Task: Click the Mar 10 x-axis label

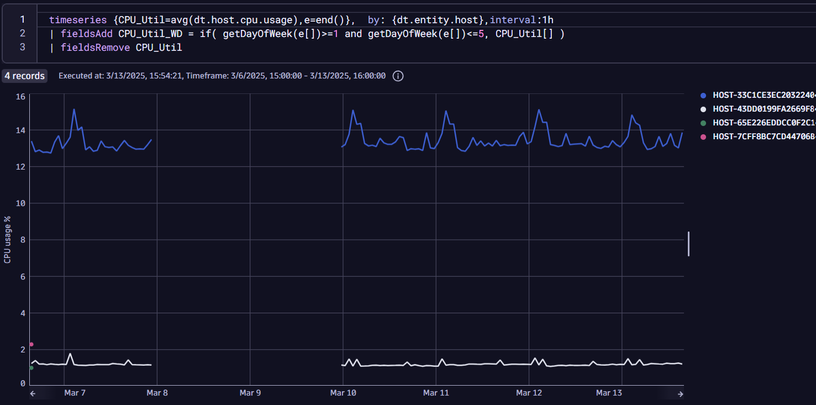Action: tap(342, 394)
